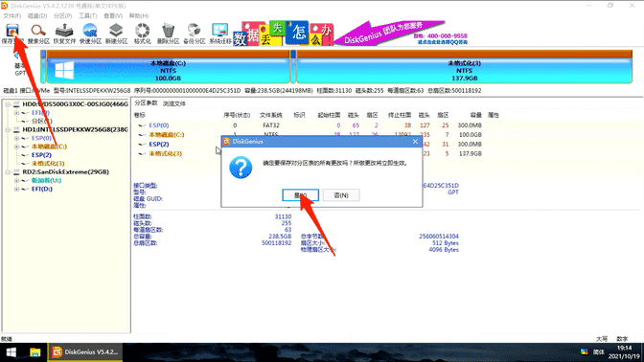Viewport: 644px width, 362px height.
Task: Select EFI(D:) label in the tree
Action: 41,190
